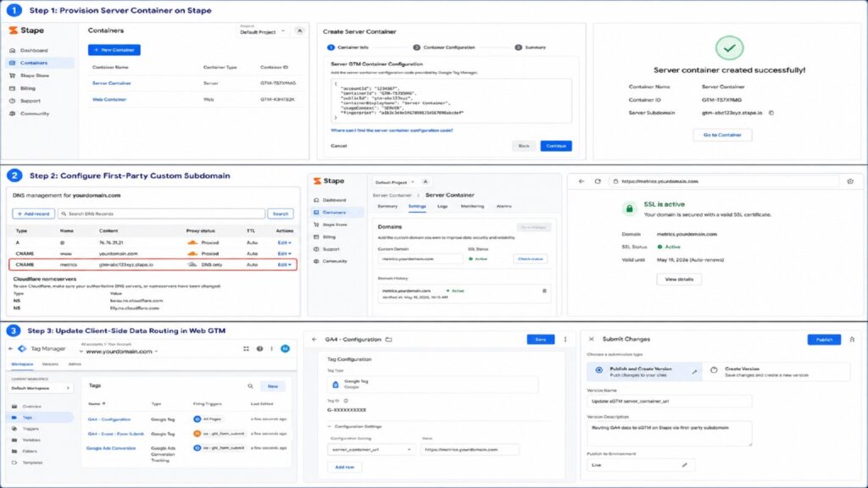Click the Custom Domain input field

pyautogui.click(x=420, y=259)
